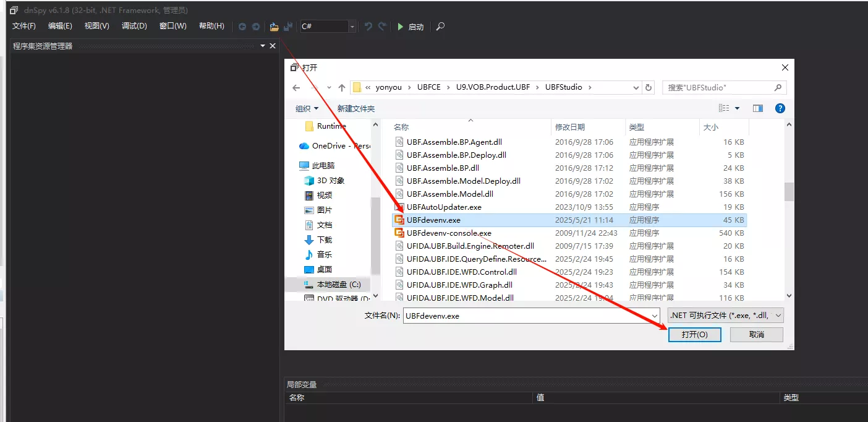Open the view options dropdown arrow
Viewport: 868px width, 422px height.
(738, 108)
